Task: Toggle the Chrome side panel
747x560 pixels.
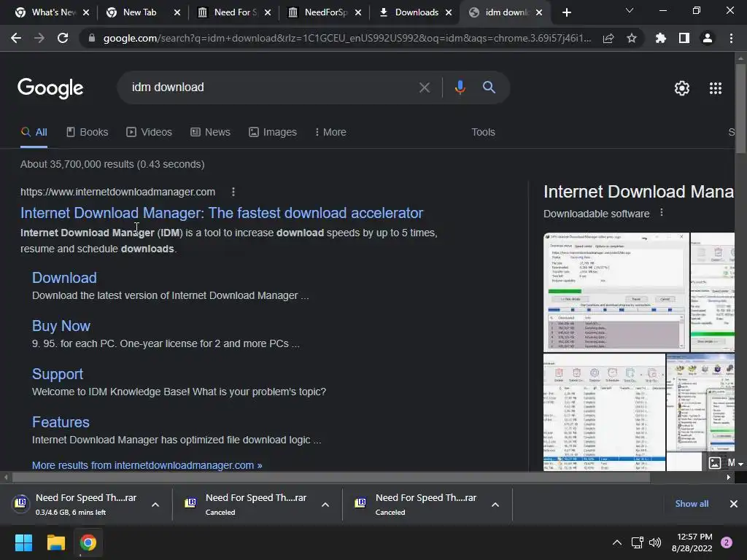Action: tap(684, 38)
